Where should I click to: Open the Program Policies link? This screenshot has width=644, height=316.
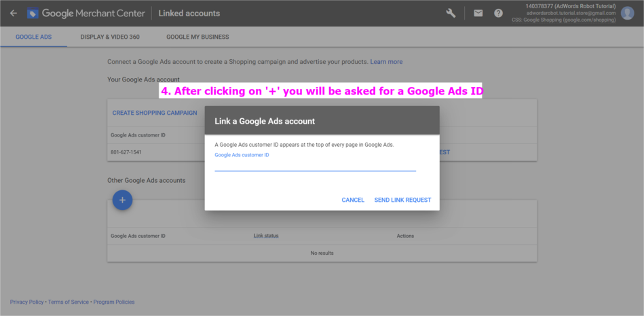coord(114,302)
